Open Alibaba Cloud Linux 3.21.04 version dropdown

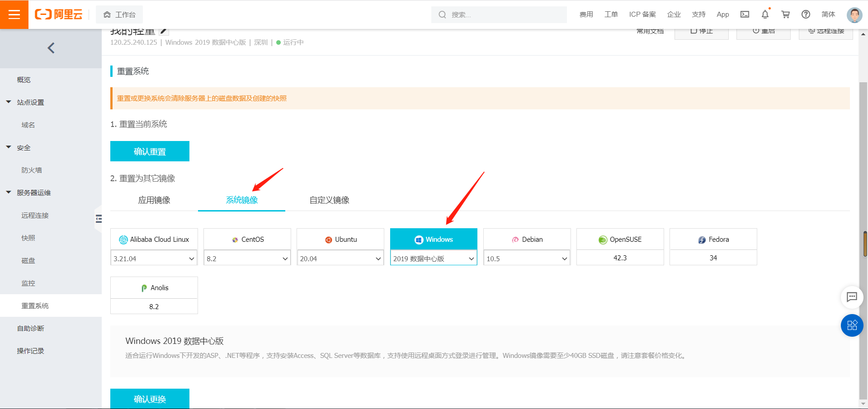pyautogui.click(x=154, y=259)
